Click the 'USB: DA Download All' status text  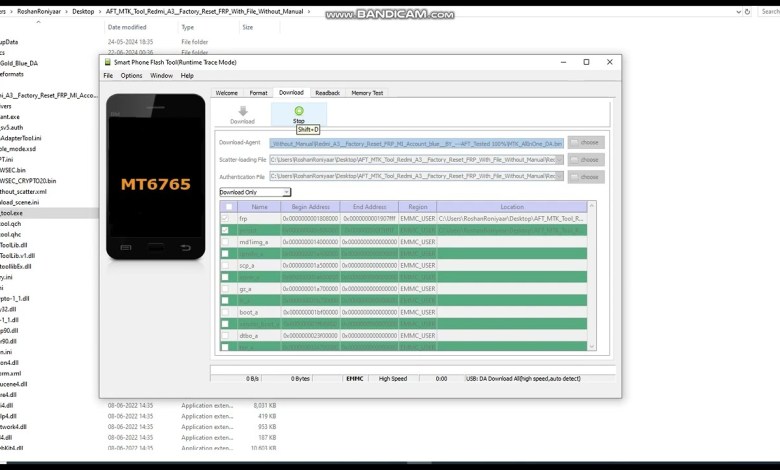click(x=523, y=378)
